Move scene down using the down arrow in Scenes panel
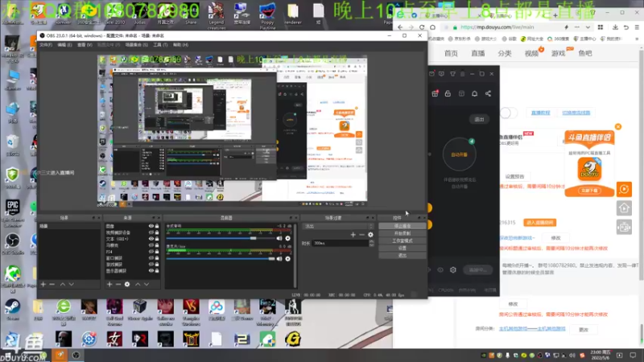This screenshot has width=644, height=362. 72,284
